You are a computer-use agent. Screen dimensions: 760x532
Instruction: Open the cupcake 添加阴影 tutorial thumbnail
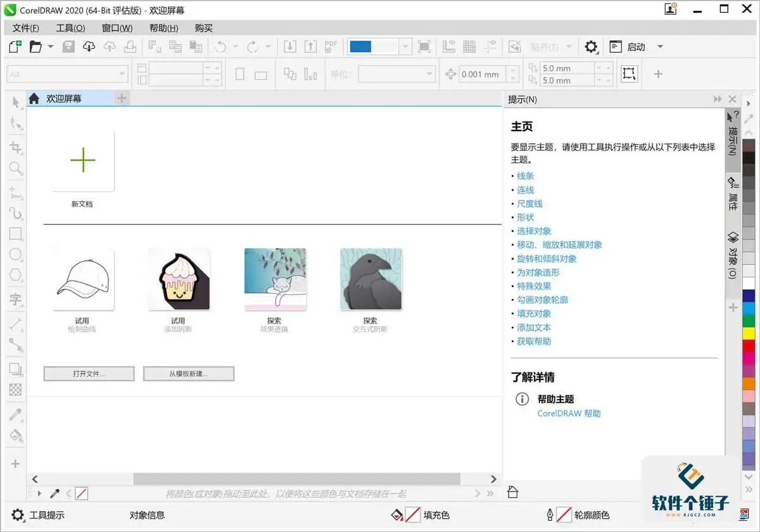[179, 279]
